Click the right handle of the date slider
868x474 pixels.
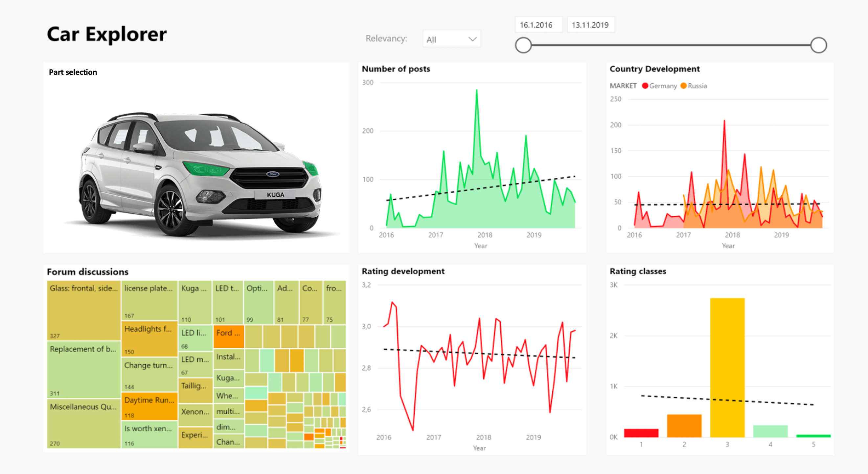(x=818, y=45)
